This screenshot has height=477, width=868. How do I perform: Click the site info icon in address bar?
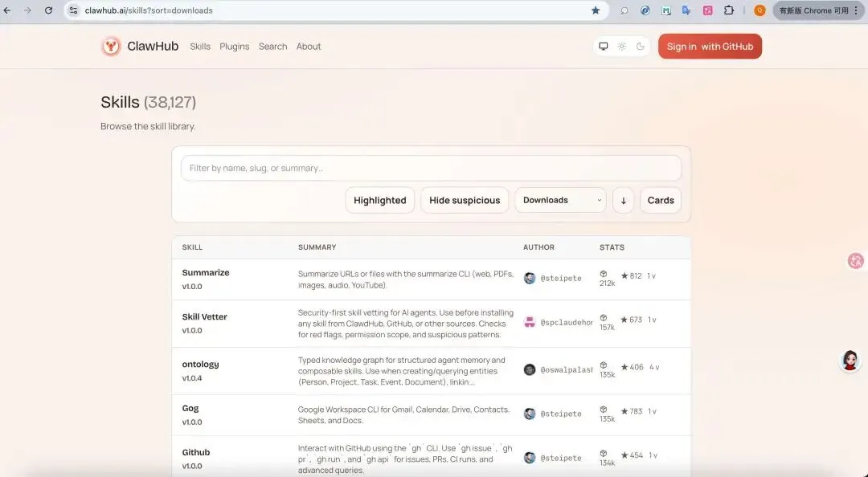pyautogui.click(x=73, y=10)
